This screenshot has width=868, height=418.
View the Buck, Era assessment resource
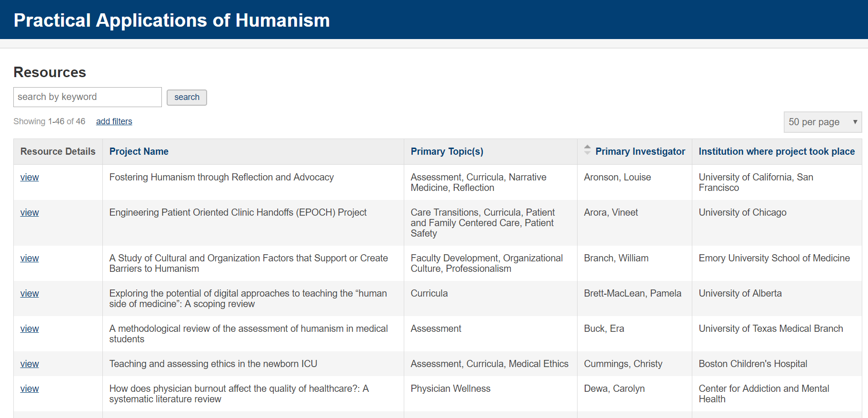(30, 328)
